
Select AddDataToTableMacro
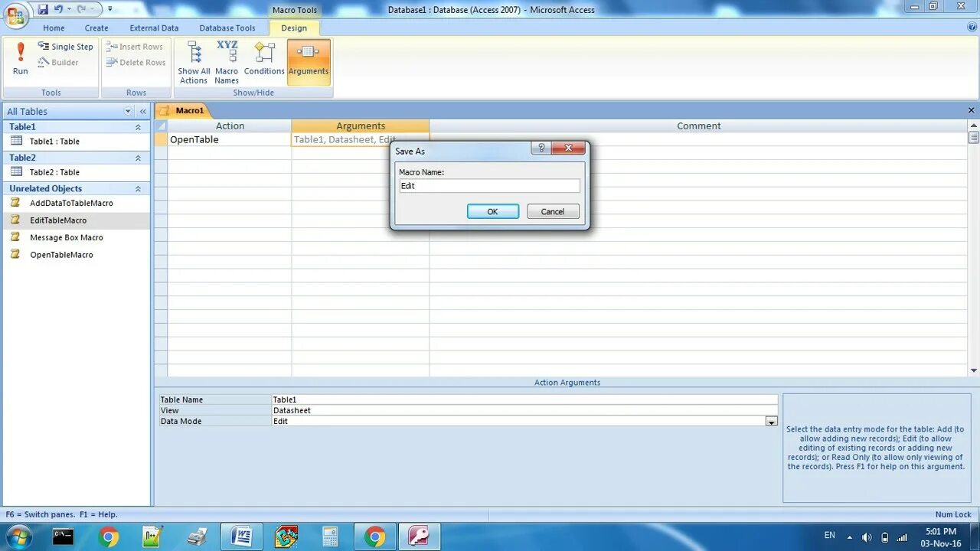77,204
